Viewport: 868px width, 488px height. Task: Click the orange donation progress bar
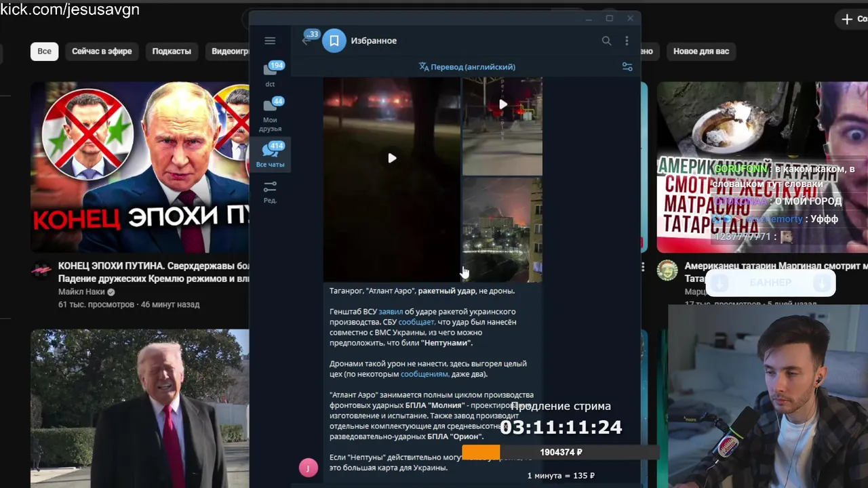(481, 452)
